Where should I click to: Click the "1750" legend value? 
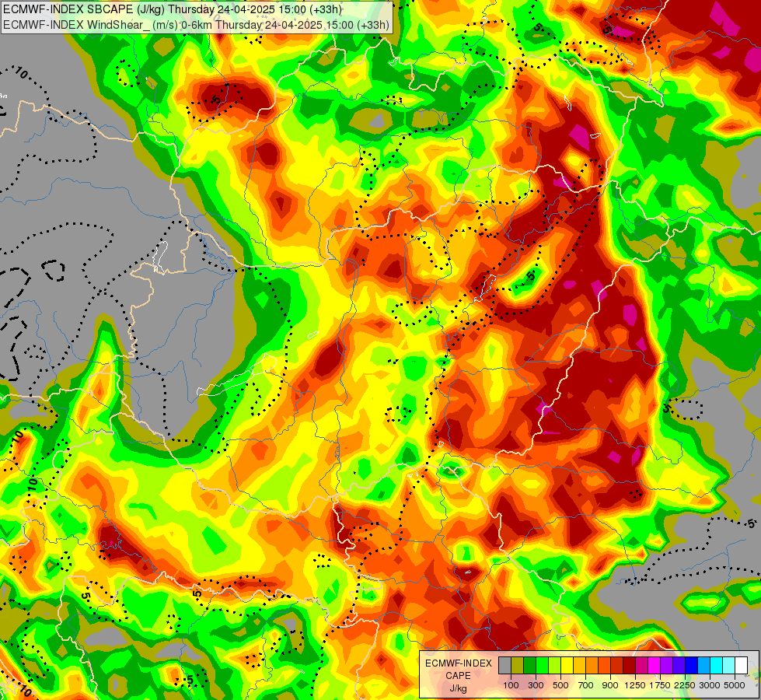click(660, 685)
